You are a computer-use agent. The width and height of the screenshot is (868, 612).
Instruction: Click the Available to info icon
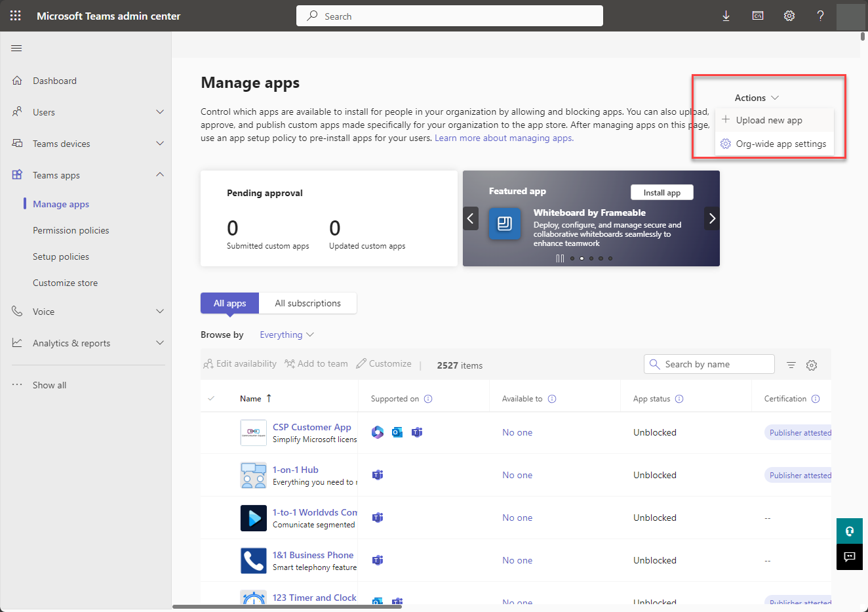point(552,399)
